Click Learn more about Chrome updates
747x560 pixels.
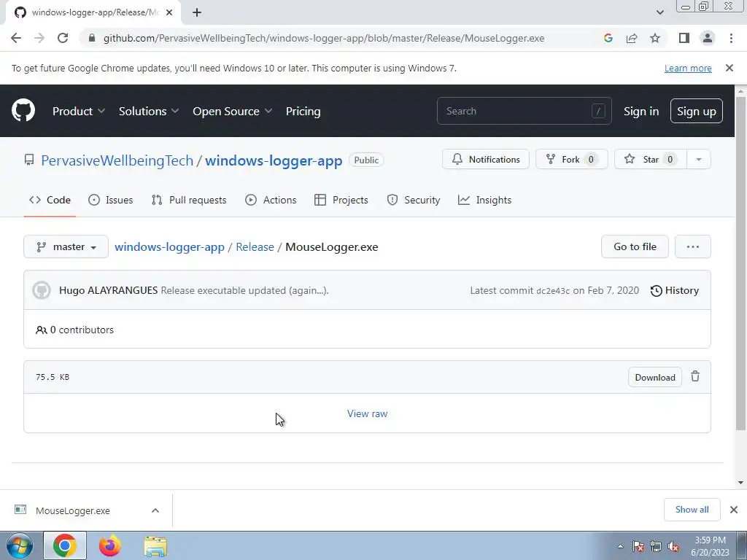point(688,68)
